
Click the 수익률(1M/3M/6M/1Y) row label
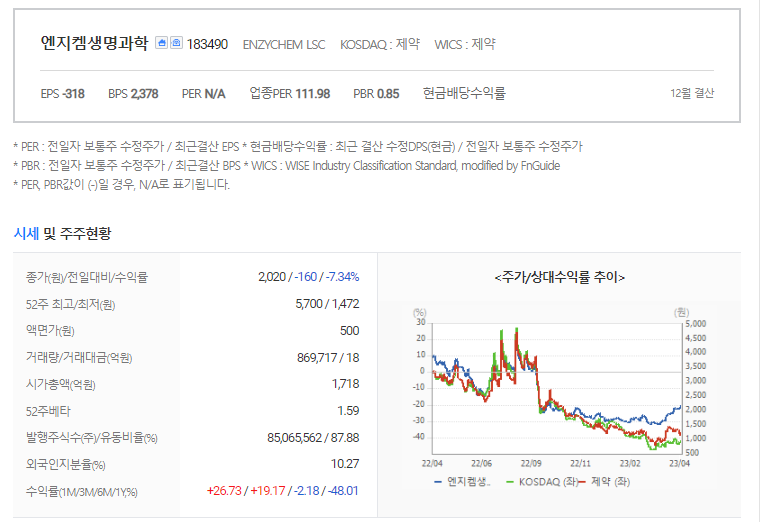point(82,491)
